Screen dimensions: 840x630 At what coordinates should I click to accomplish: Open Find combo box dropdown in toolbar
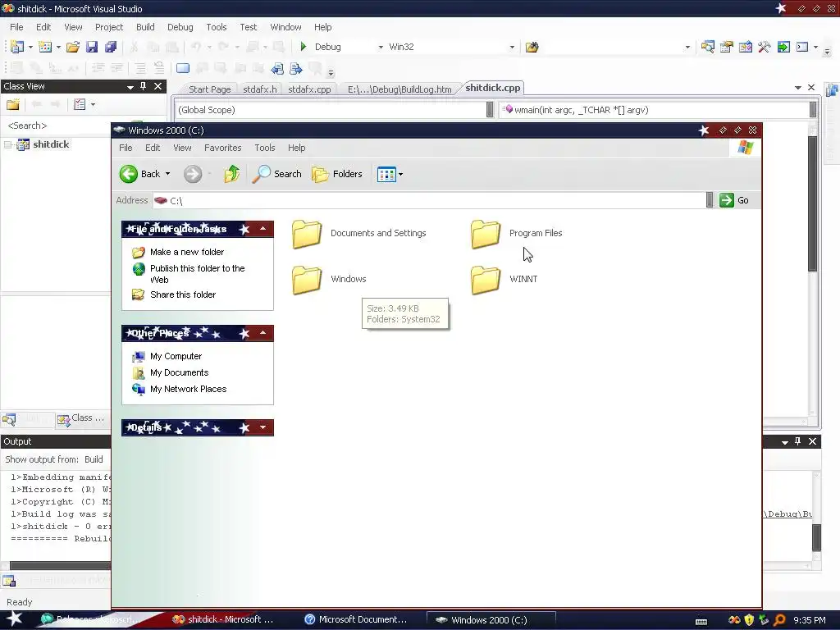click(x=687, y=47)
